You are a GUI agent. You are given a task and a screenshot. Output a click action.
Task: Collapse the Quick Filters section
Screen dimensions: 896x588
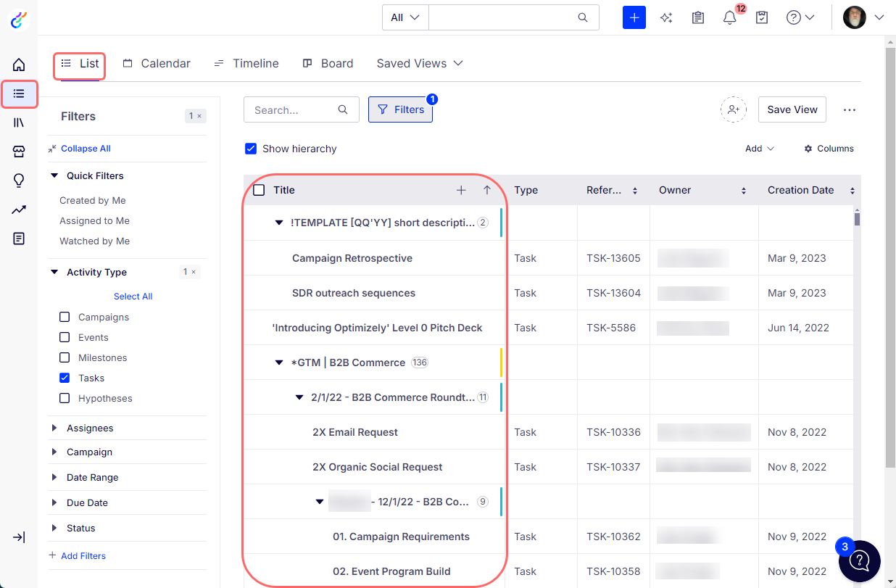(54, 175)
